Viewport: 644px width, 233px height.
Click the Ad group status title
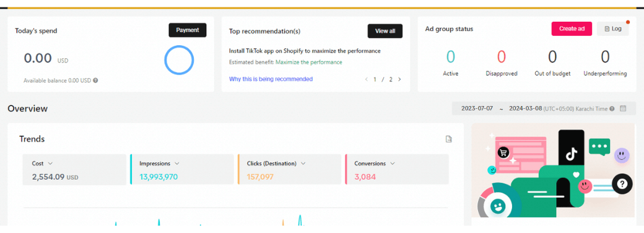[x=449, y=29]
